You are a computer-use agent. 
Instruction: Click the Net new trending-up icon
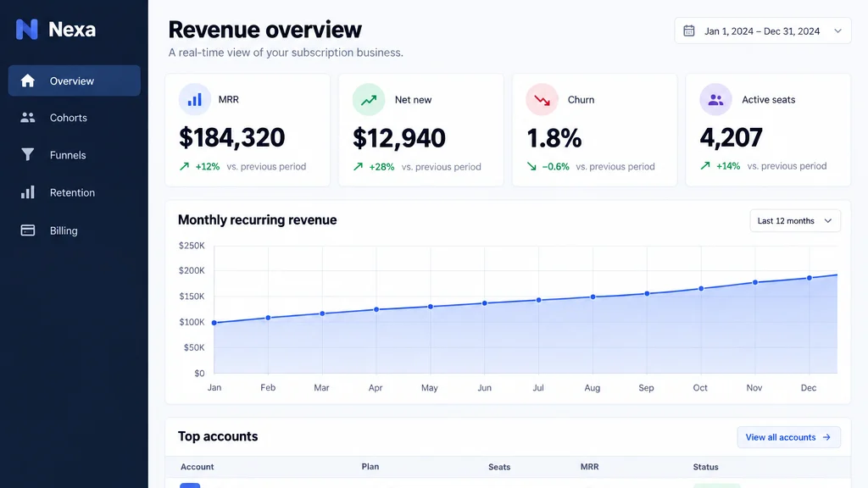coord(369,100)
